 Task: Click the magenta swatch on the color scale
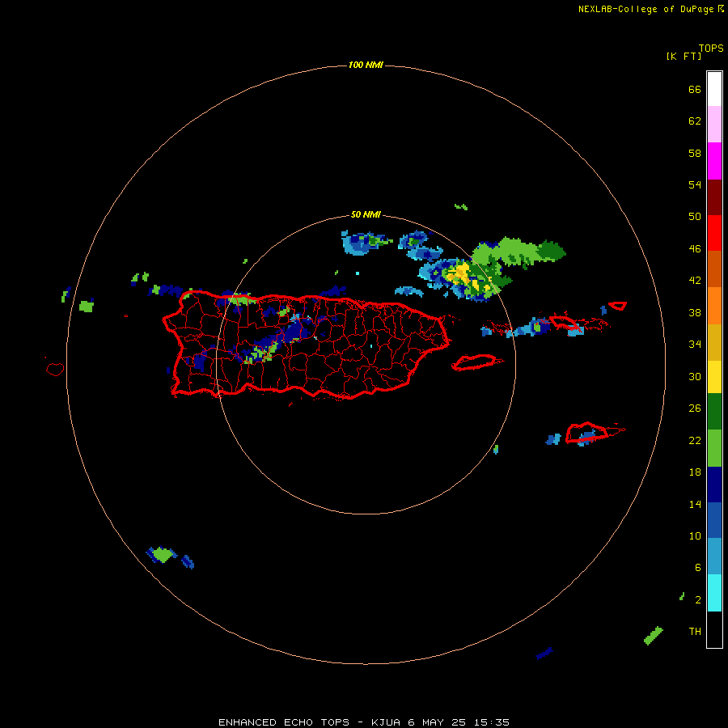[714, 161]
